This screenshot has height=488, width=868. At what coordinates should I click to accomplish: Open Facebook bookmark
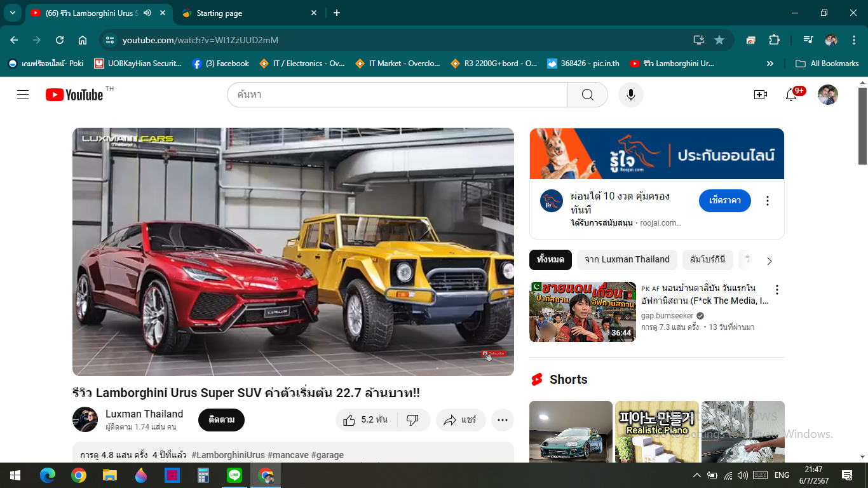[220, 64]
